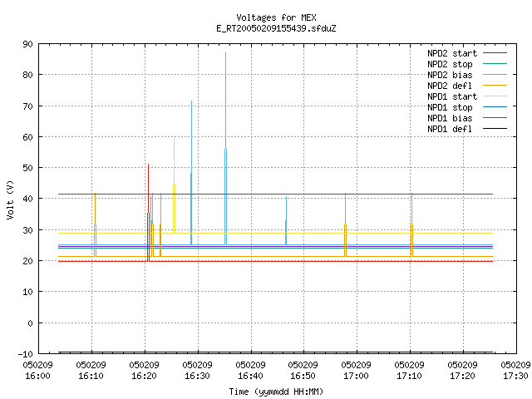
Task: Click the 60 tick label on y-axis
Action: coord(27,137)
